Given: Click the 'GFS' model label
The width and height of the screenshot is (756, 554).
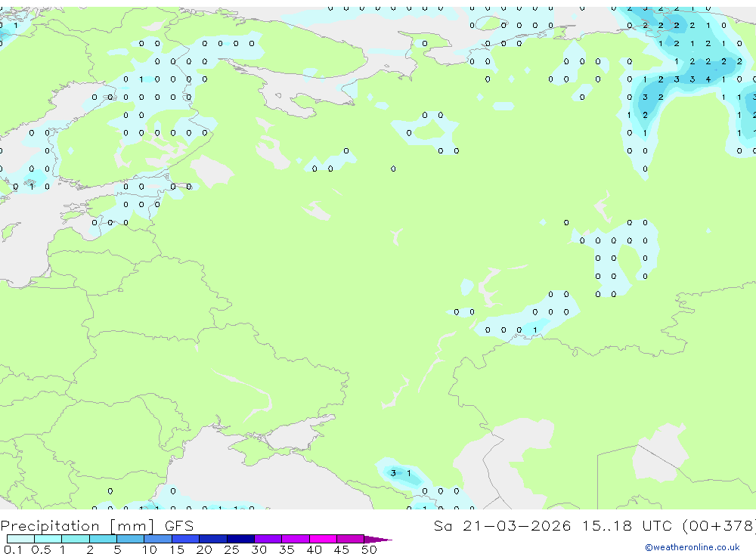Looking at the screenshot, I should pyautogui.click(x=179, y=525).
